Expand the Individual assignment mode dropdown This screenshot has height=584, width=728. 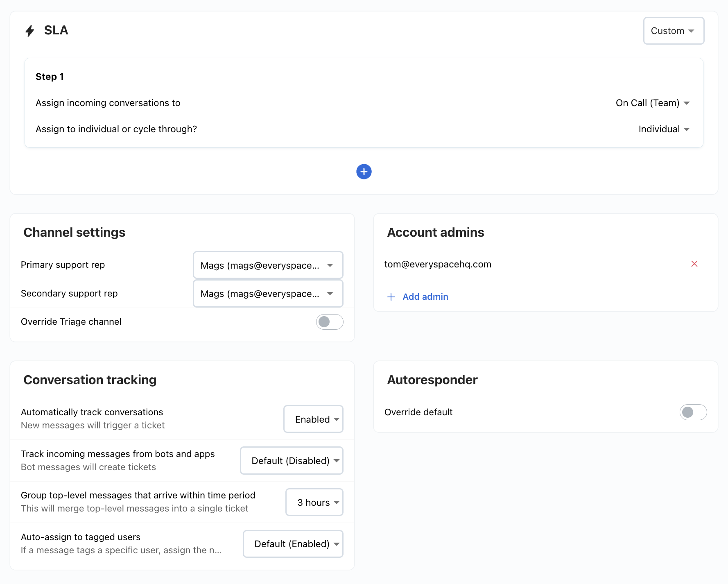coord(664,129)
